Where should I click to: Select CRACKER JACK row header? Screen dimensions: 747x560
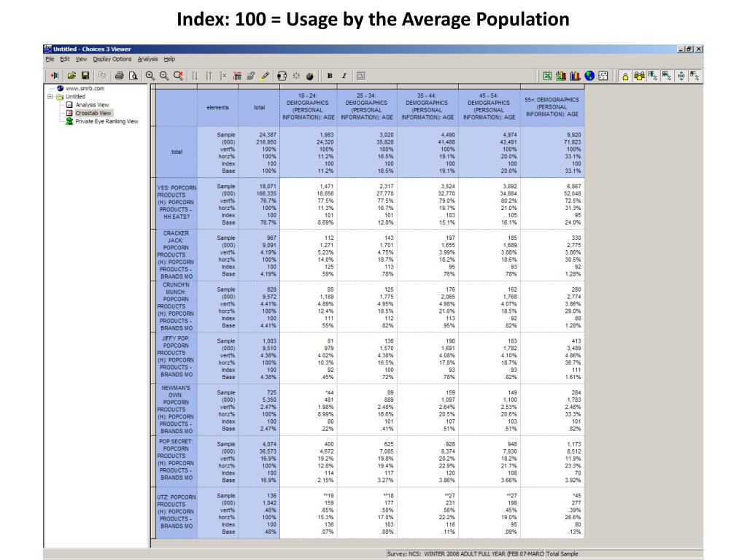click(x=177, y=254)
